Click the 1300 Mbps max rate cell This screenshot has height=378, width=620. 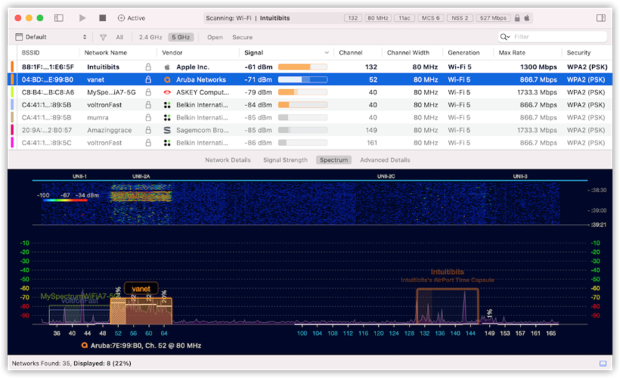tap(538, 67)
